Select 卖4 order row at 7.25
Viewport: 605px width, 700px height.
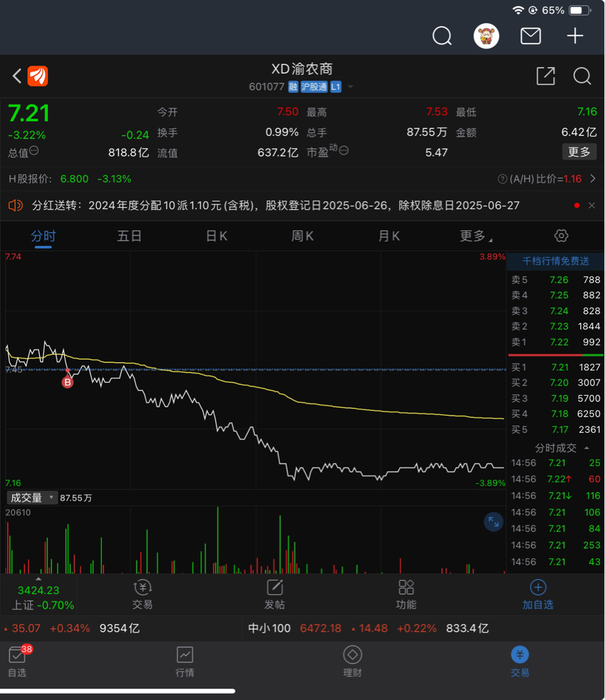[556, 295]
